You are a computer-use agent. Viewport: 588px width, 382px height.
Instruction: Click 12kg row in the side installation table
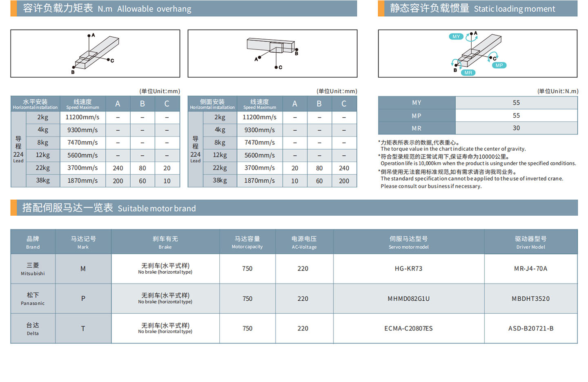click(x=280, y=155)
